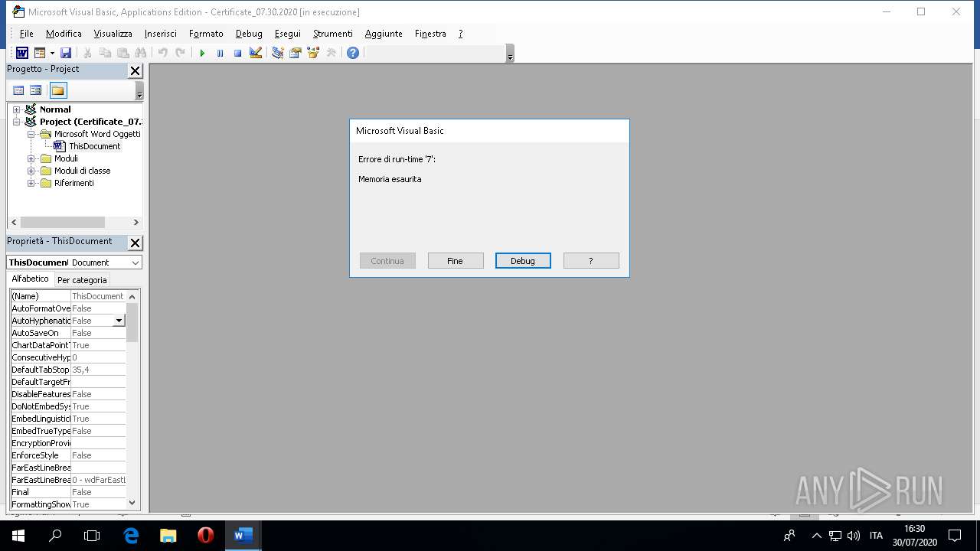Toggle Design Mode icon
The image size is (980, 551).
click(x=256, y=53)
